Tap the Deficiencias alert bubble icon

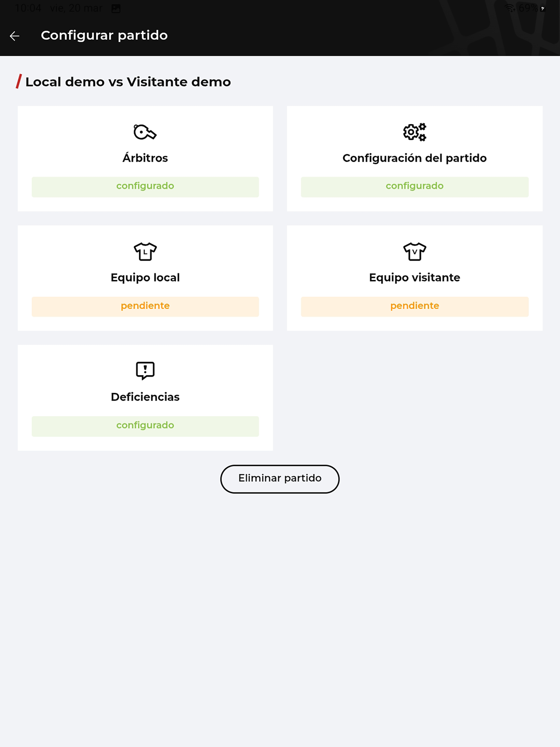pyautogui.click(x=145, y=371)
